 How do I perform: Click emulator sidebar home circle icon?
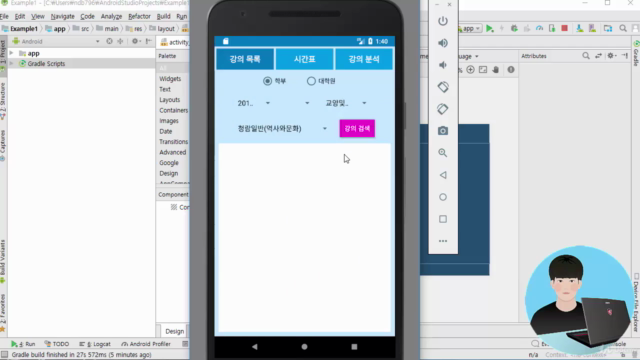[443, 197]
